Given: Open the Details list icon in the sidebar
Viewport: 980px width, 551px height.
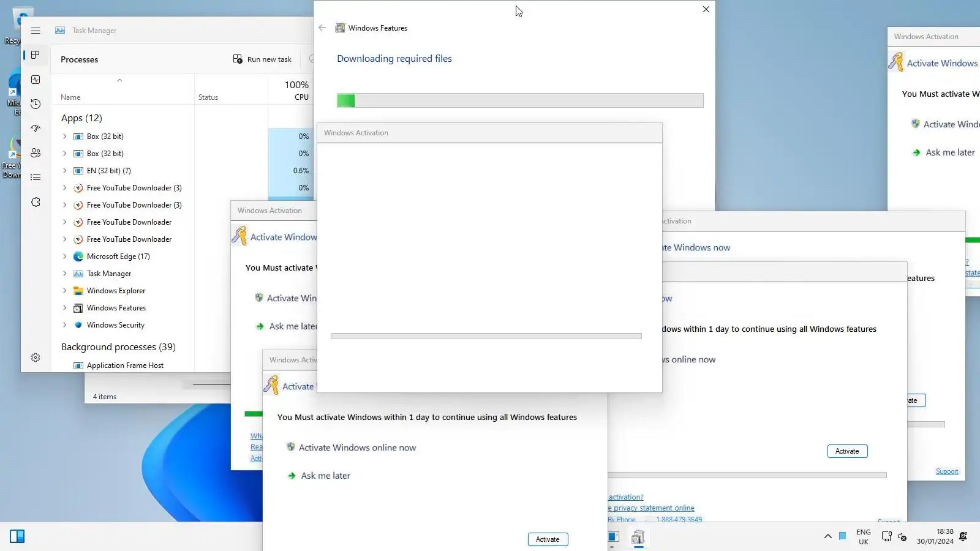Looking at the screenshot, I should (x=36, y=178).
